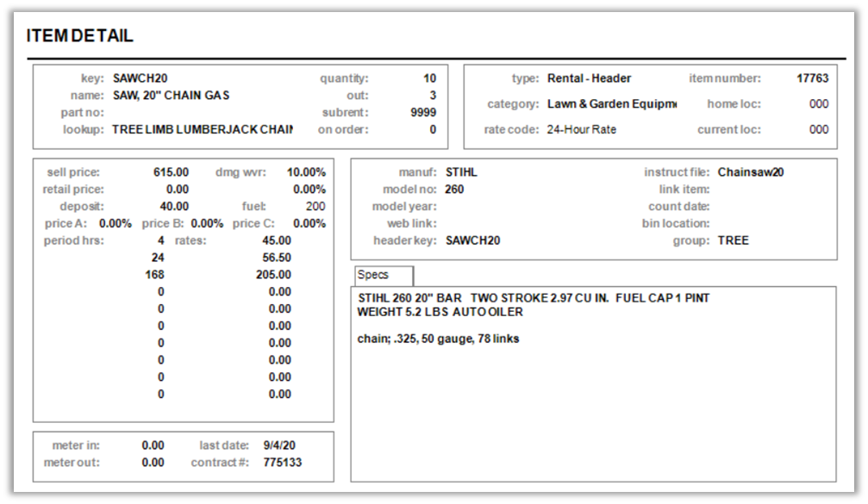Select the instruct file Chainsaw20
The image size is (868, 504).
(x=750, y=172)
